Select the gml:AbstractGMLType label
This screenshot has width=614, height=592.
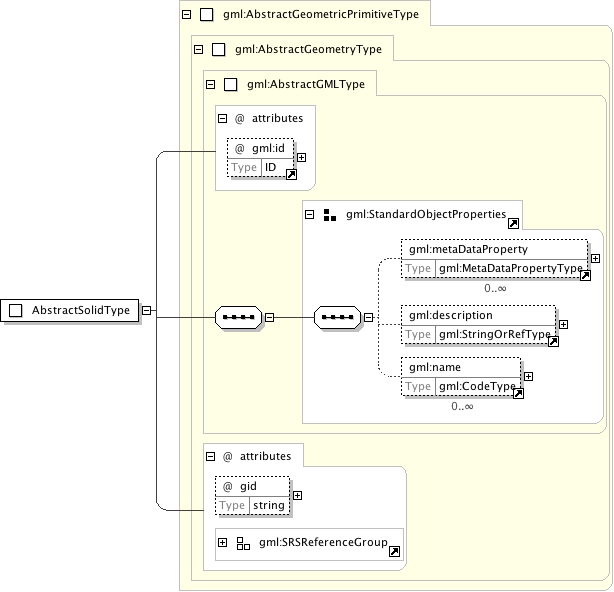tap(306, 84)
